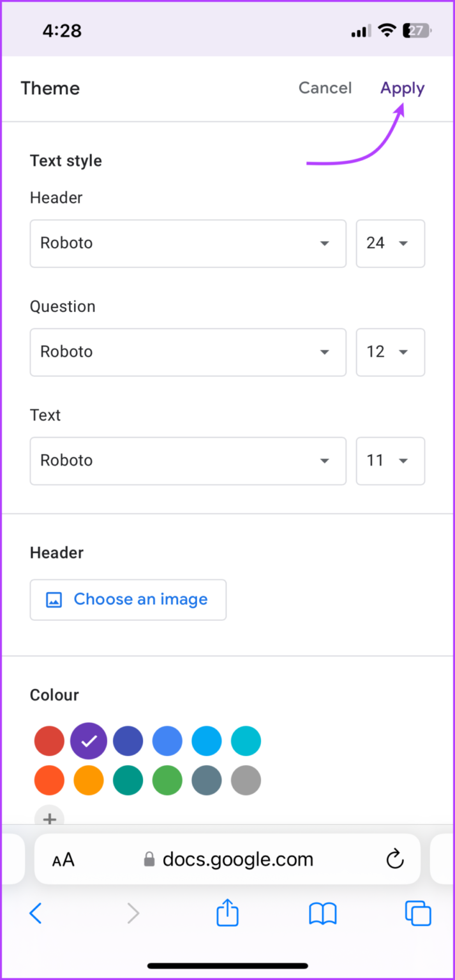Viewport: 455px width, 980px height.
Task: Tap Cancel to discard theme changes
Action: (x=325, y=88)
